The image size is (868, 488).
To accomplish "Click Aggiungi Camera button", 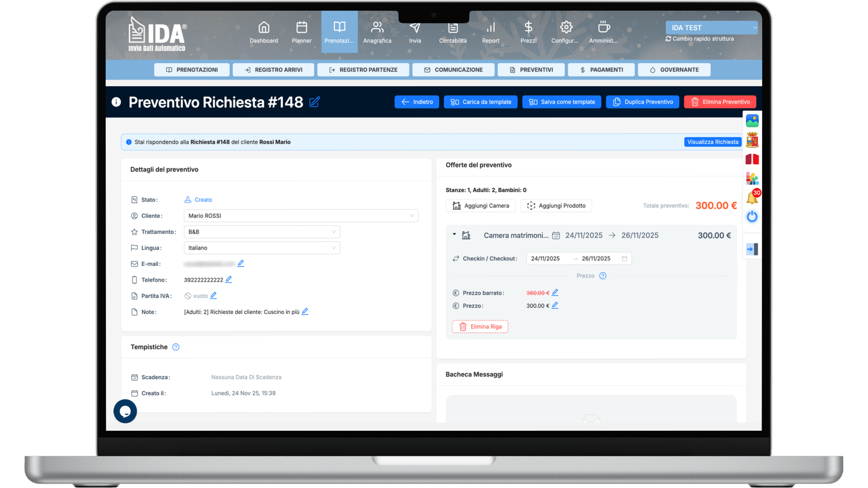I will pos(480,206).
